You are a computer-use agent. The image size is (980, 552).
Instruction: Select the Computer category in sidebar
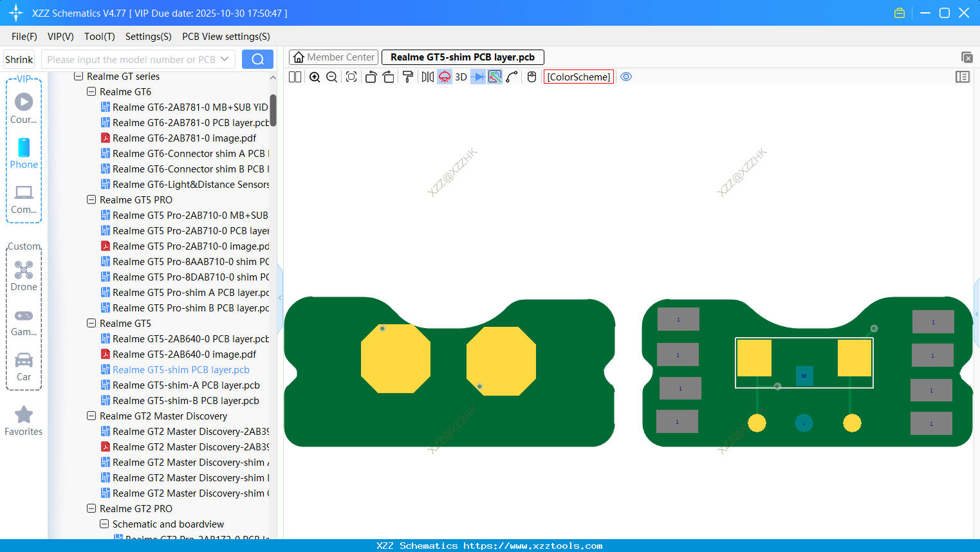24,199
